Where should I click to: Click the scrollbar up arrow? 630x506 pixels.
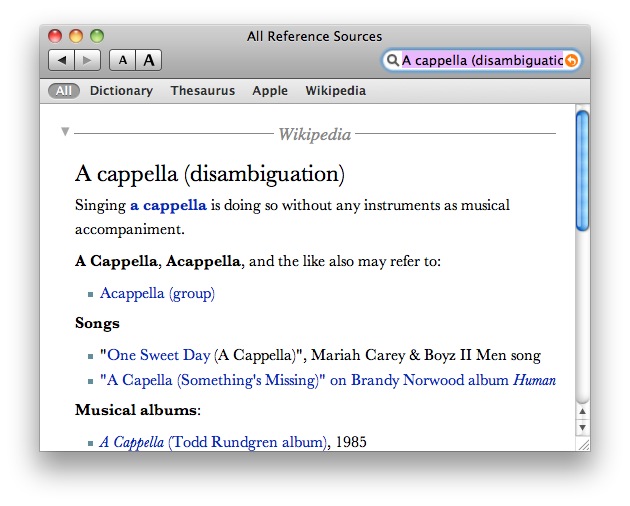point(583,412)
